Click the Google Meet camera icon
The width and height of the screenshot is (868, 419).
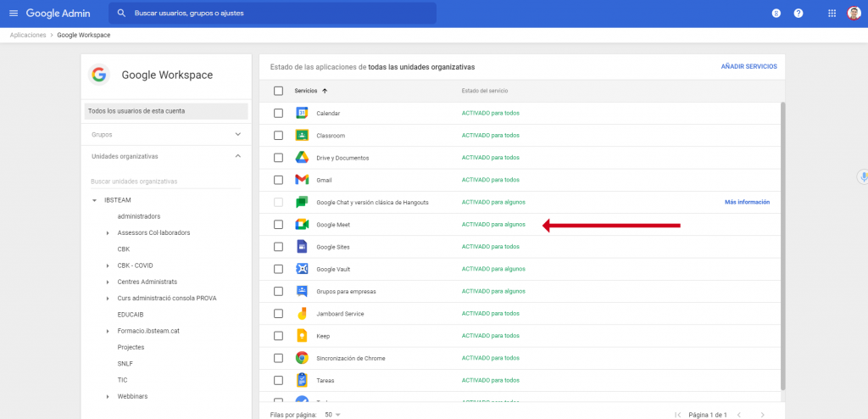click(301, 225)
